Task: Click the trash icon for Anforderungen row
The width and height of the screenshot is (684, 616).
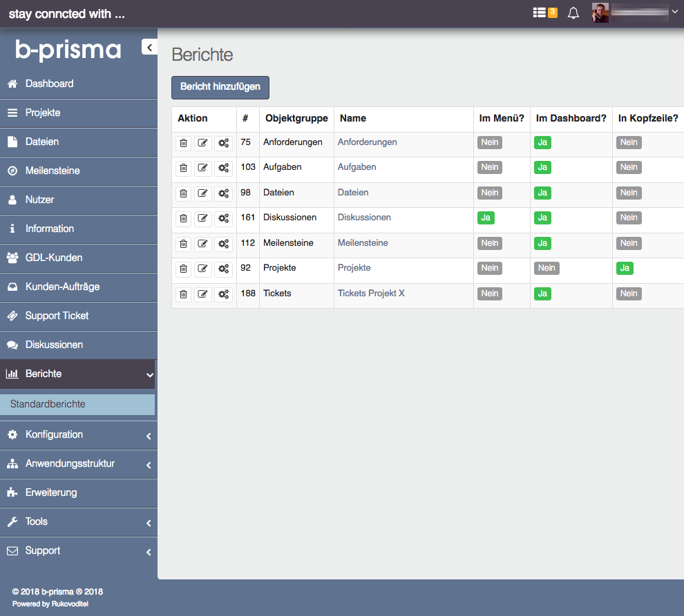Action: coord(183,143)
